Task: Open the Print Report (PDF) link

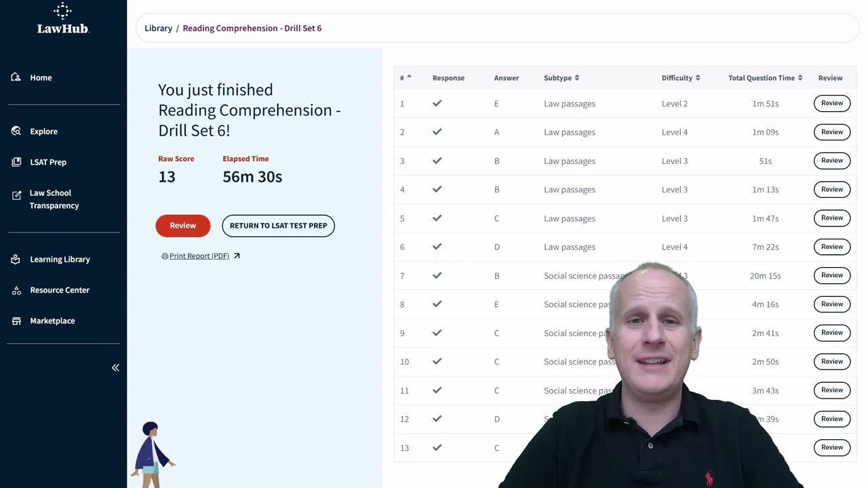Action: [199, 256]
